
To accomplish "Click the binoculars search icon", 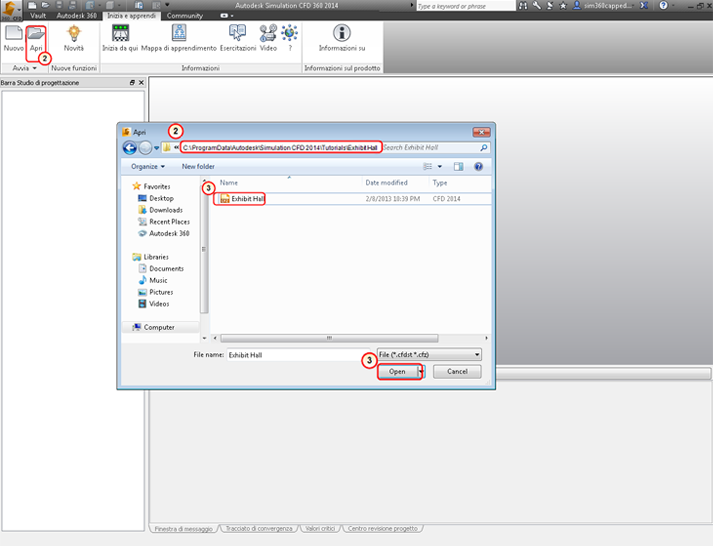I will pos(523,5).
